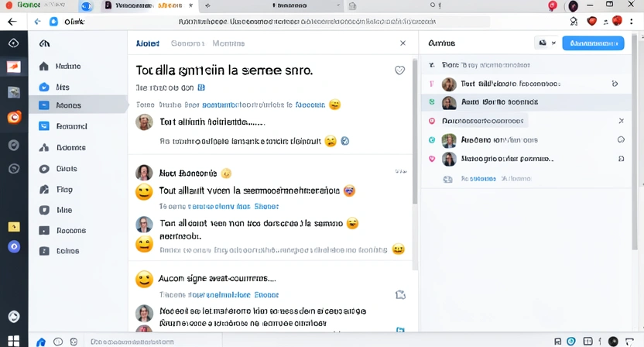644x347 pixels.
Task: Click the browser address bar
Action: click(x=307, y=22)
